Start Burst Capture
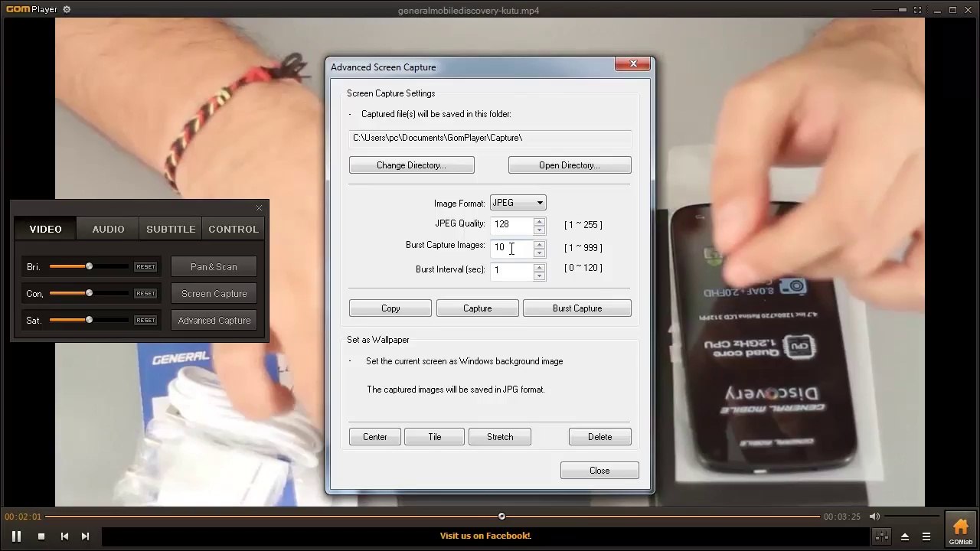980x551 pixels. tap(577, 308)
